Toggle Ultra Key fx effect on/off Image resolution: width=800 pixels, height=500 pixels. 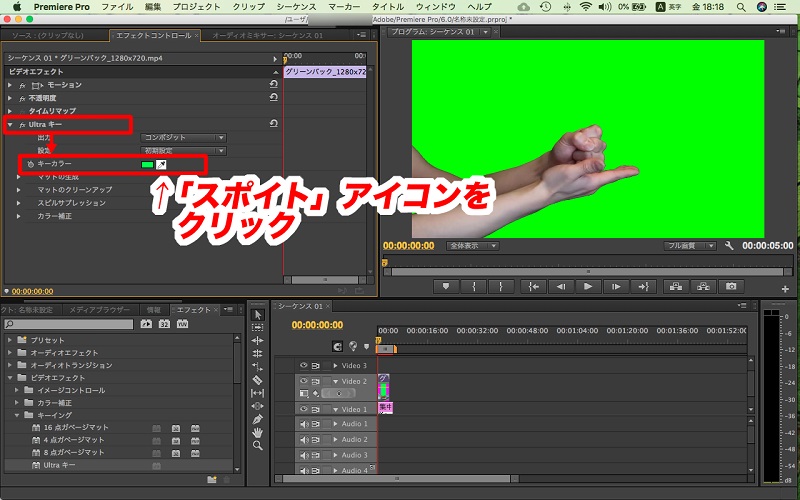point(22,124)
